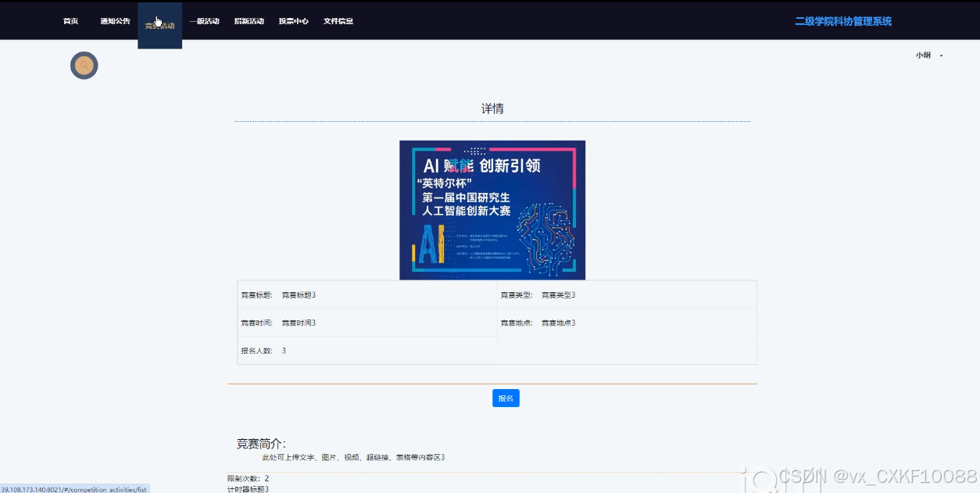Switch to the 招新活动 page
The width and height of the screenshot is (980, 493).
tap(249, 21)
